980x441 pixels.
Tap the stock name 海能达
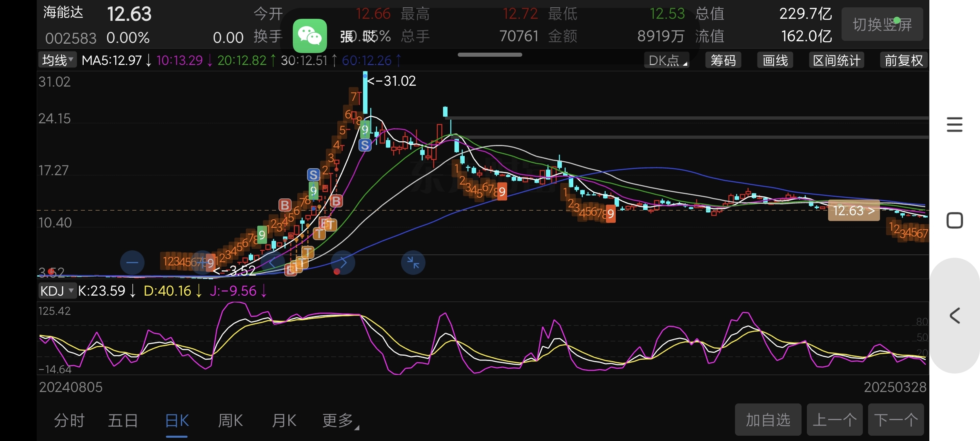63,12
